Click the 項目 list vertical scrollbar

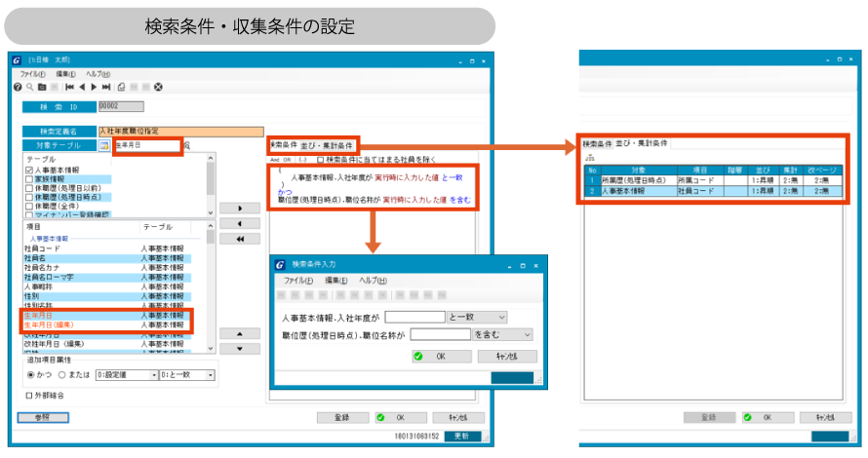click(211, 287)
